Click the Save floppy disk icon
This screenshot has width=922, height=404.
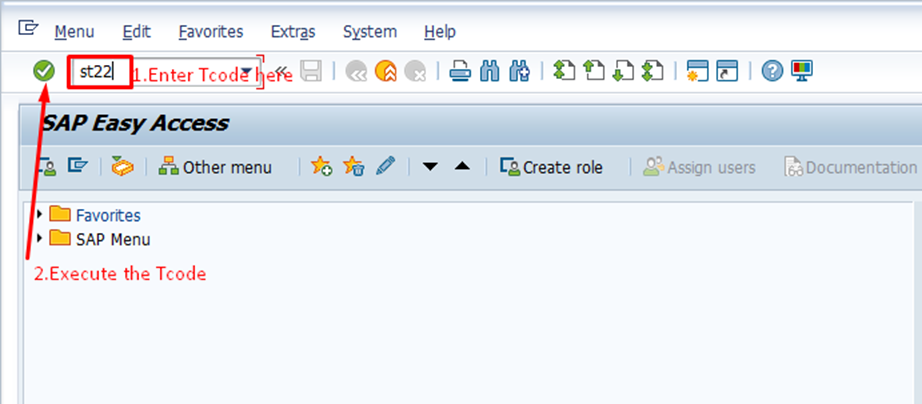pyautogui.click(x=311, y=72)
